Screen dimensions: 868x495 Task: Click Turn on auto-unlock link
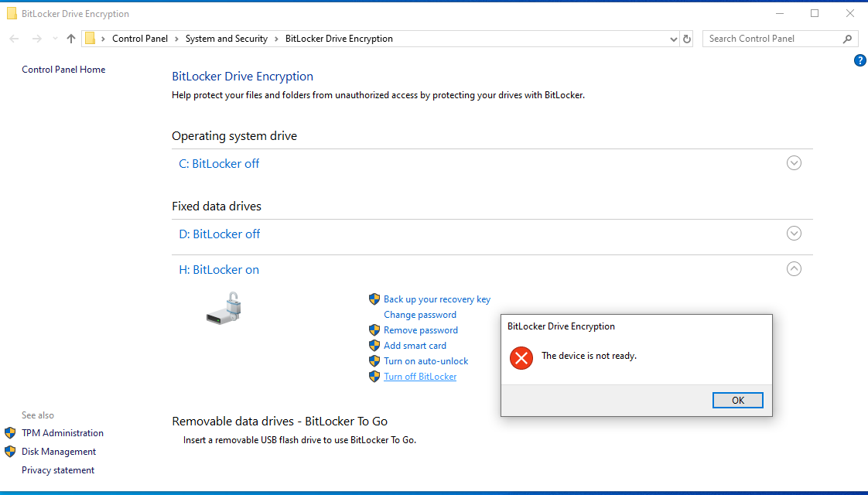(x=426, y=361)
